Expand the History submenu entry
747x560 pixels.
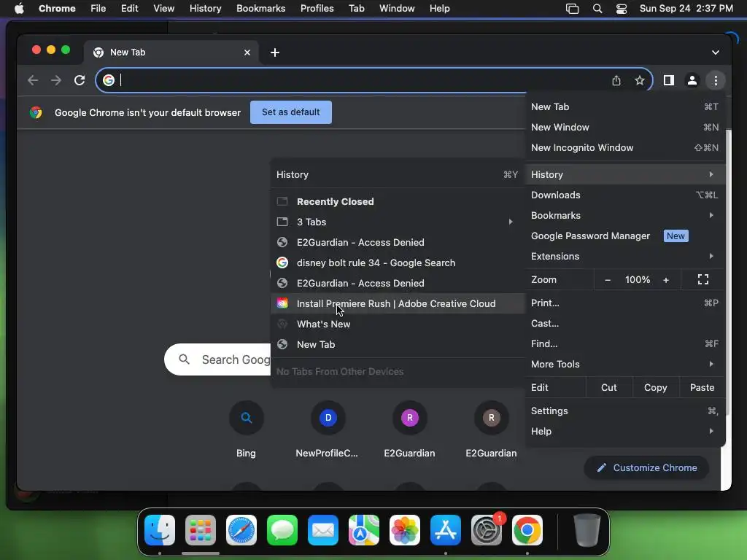pos(625,174)
